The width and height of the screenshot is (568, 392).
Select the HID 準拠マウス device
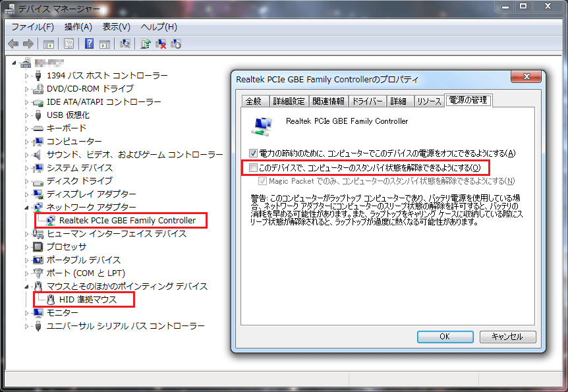point(88,300)
